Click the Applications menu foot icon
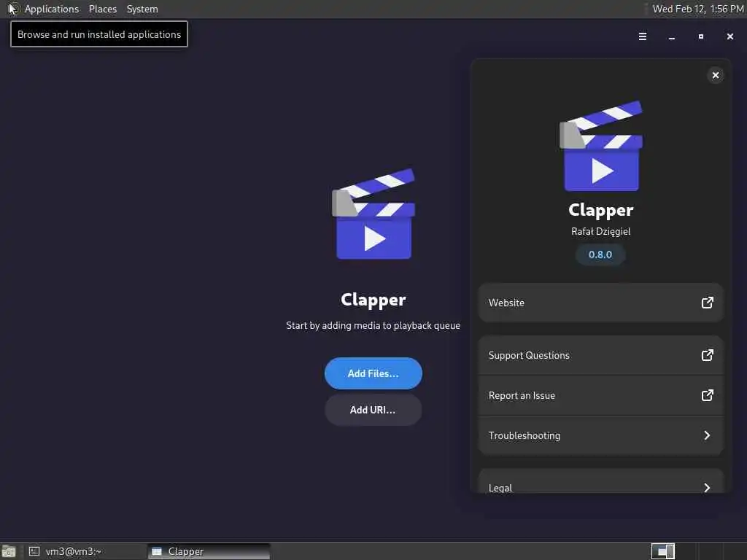Viewport: 747px width, 560px height. 13,9
